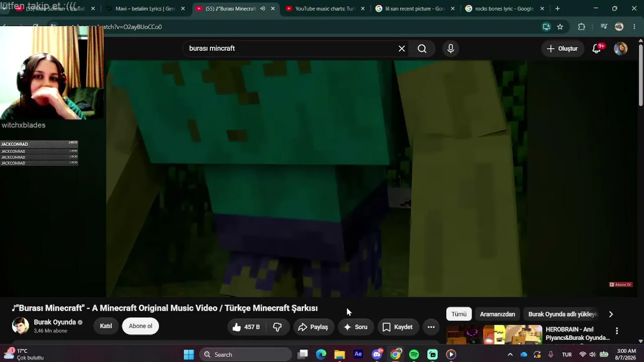The height and width of the screenshot is (362, 644).
Task: Open the install app icon in address bar
Action: 546,27
